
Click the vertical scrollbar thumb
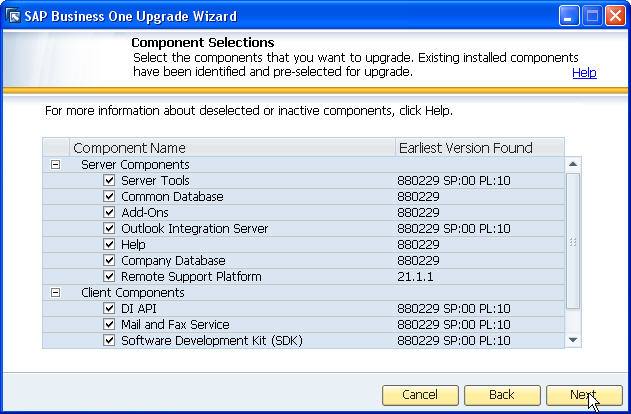coord(573,241)
